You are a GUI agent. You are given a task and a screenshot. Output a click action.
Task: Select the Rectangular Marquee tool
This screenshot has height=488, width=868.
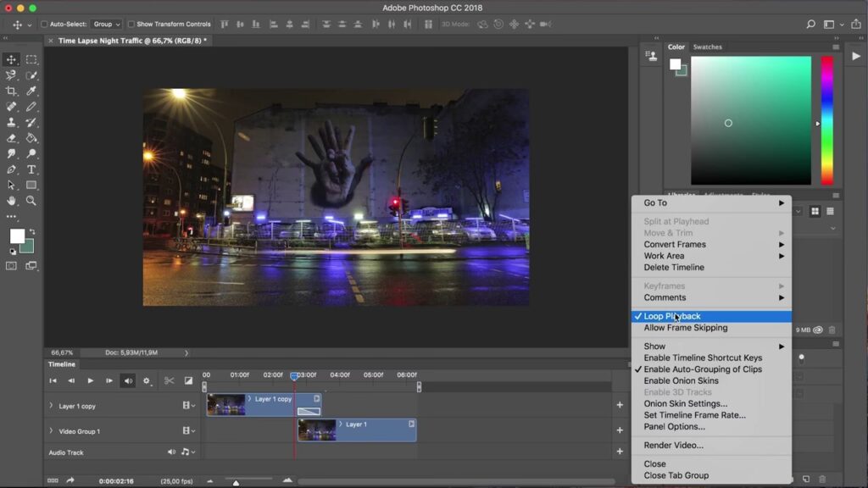[x=31, y=59]
